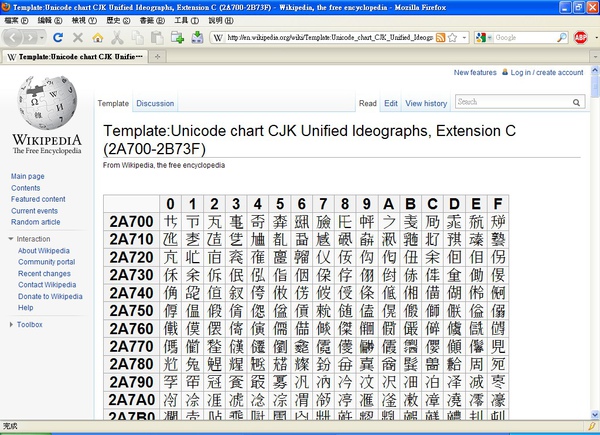Open the 書籤 (B) menu
Screen dimensions: 600x435
pos(152,21)
